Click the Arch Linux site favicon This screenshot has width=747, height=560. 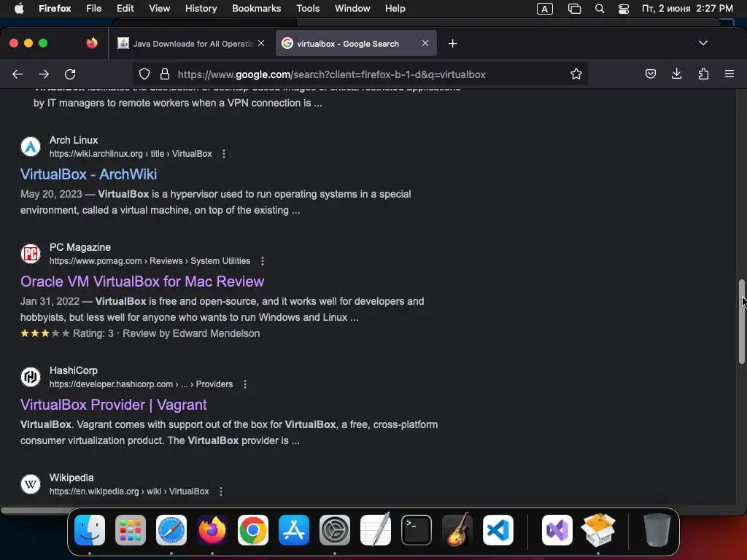click(31, 147)
